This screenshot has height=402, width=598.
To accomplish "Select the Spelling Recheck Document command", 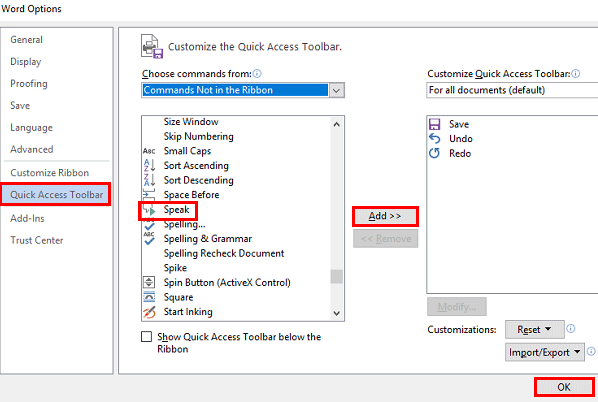I will [224, 254].
